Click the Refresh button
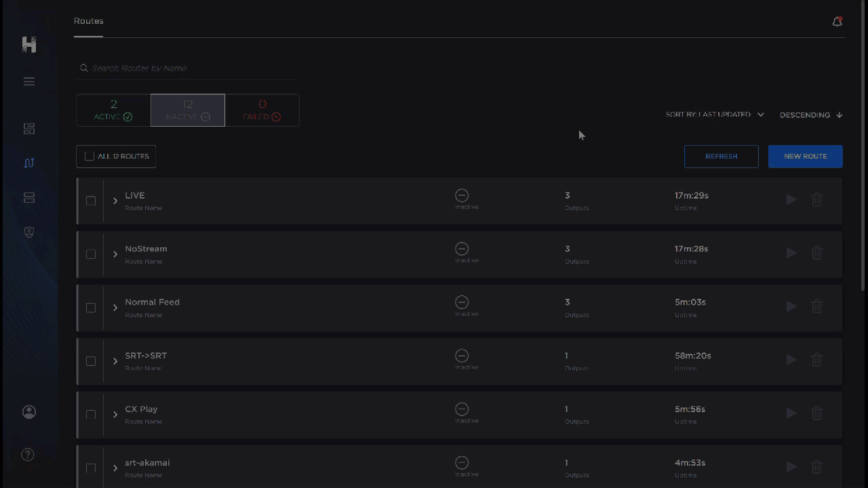This screenshot has width=868, height=488. pyautogui.click(x=721, y=157)
